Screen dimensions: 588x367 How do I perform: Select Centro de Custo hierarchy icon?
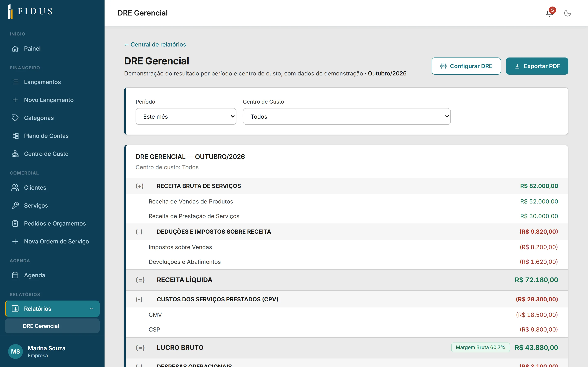(15, 154)
